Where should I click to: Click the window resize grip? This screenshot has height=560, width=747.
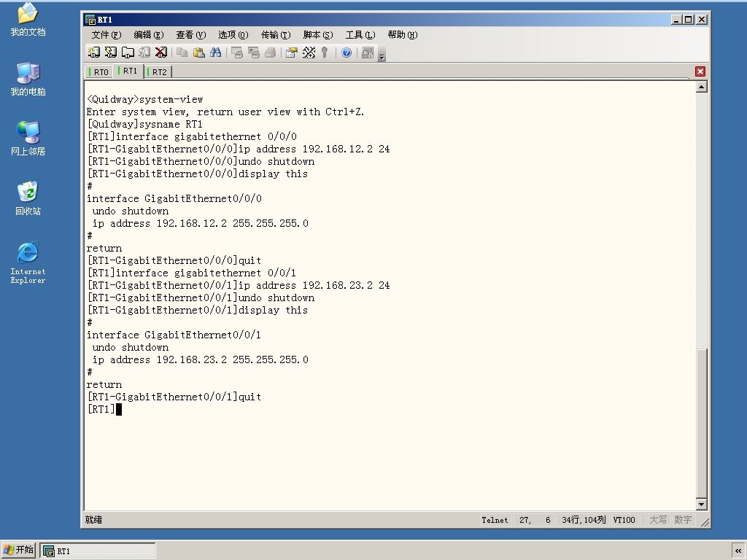(705, 522)
